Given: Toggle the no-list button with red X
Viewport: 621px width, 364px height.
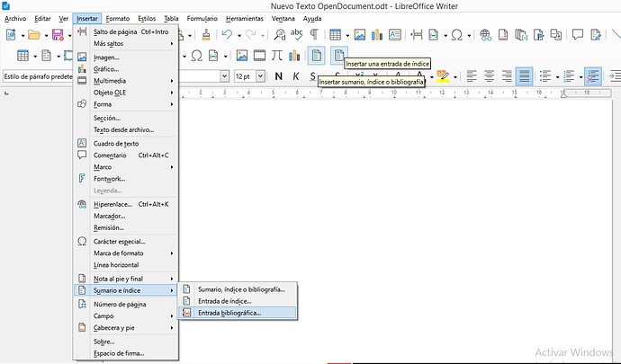Looking at the screenshot, I should [x=593, y=76].
